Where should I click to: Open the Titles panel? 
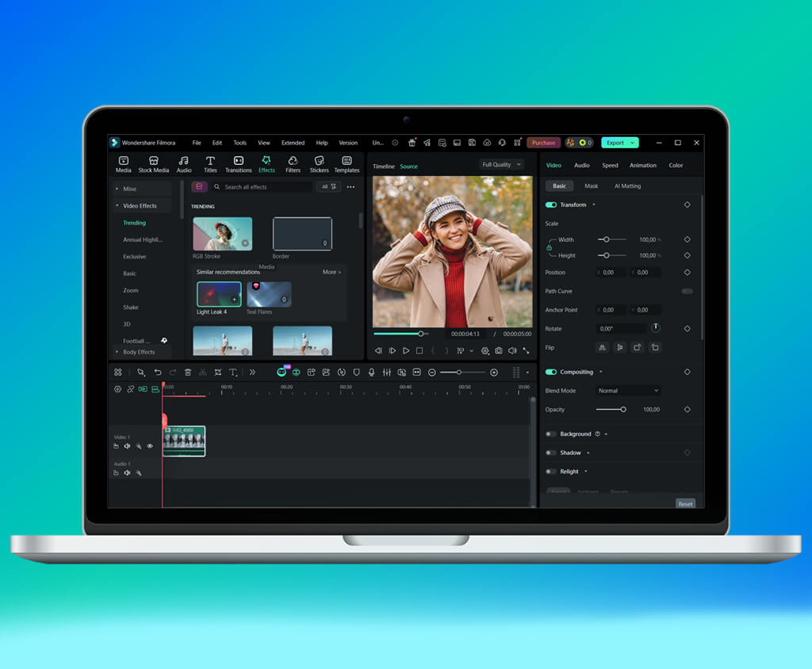pos(210,163)
